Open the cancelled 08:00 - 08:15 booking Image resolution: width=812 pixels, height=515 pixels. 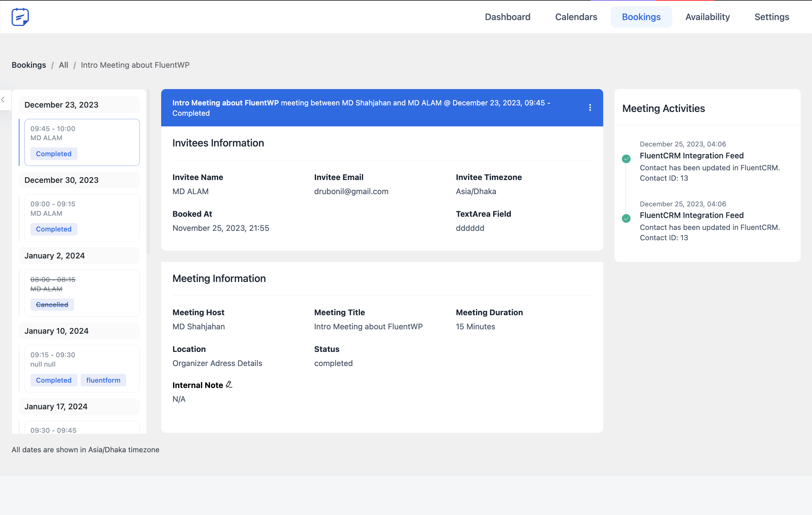pyautogui.click(x=82, y=293)
